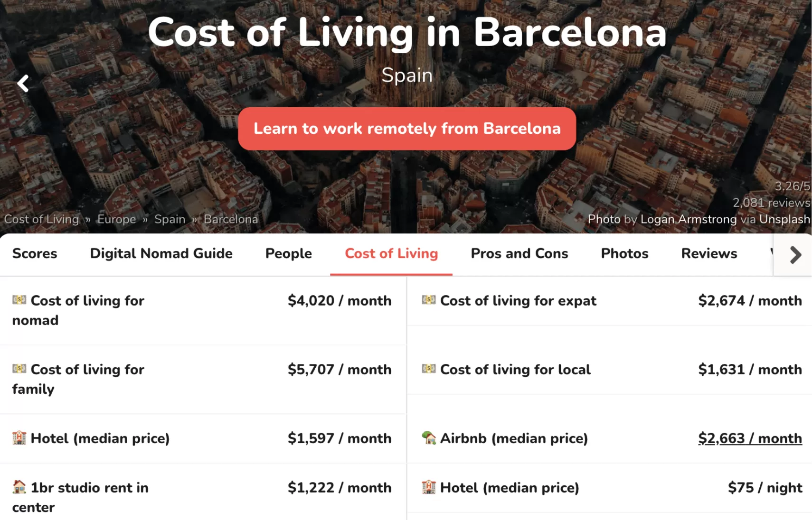The height and width of the screenshot is (520, 812).
Task: Switch to the Digital Nomad Guide tab
Action: click(x=161, y=253)
